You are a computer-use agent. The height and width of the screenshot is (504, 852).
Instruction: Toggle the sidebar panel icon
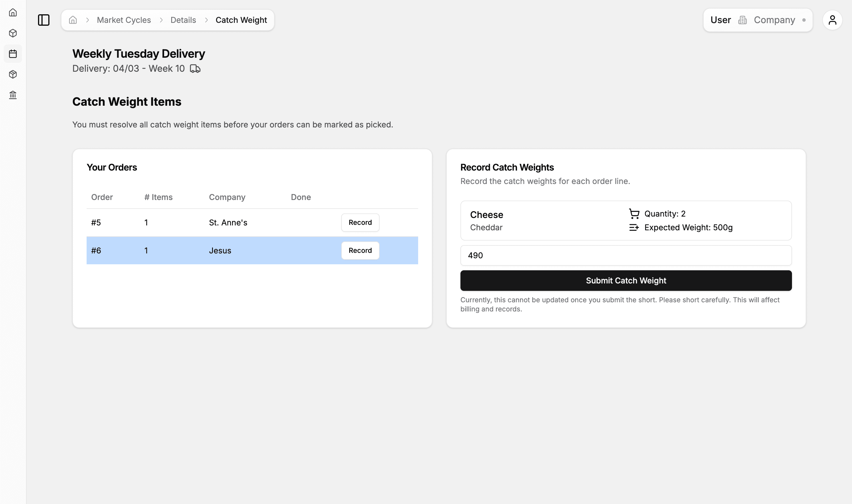pos(43,20)
